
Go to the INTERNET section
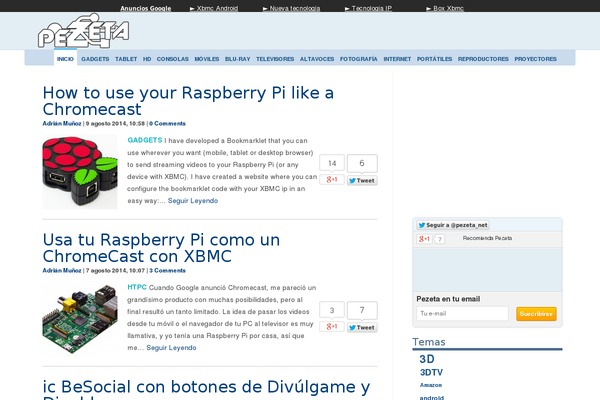point(397,59)
